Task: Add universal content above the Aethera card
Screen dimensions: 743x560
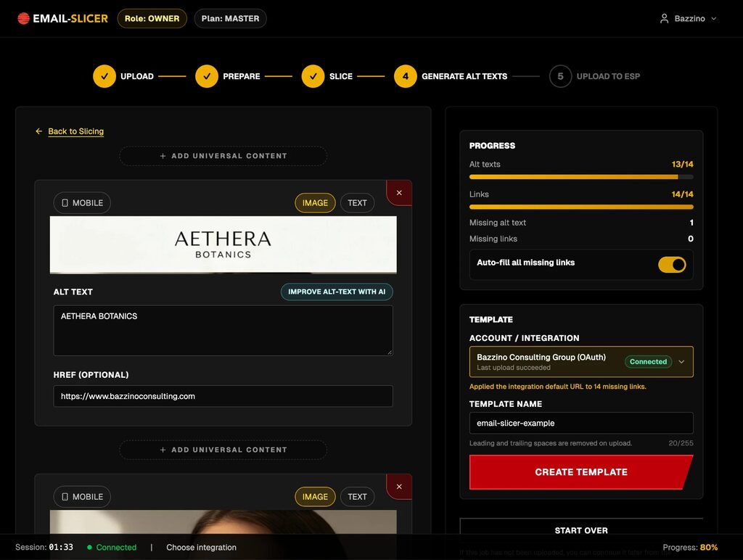Action: click(223, 156)
